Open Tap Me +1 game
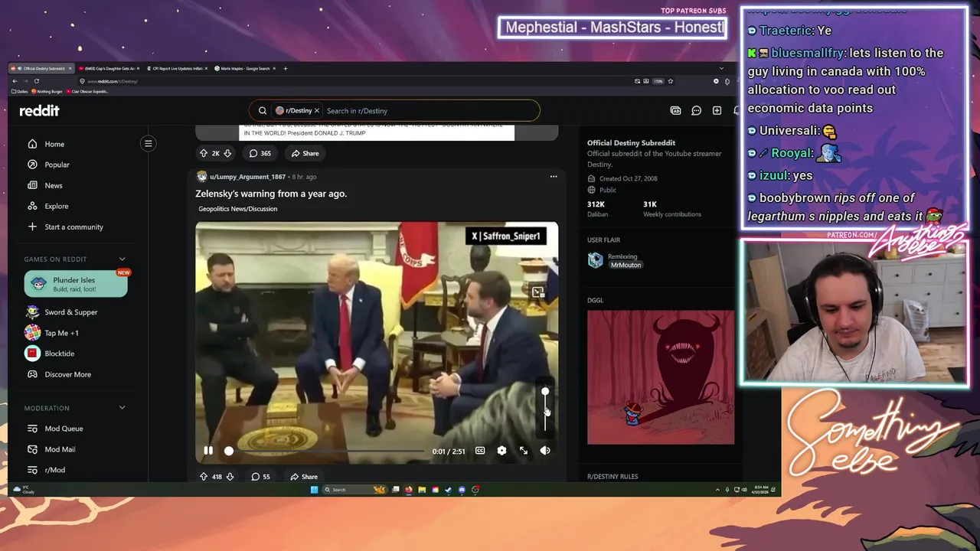This screenshot has height=551, width=980. click(61, 333)
